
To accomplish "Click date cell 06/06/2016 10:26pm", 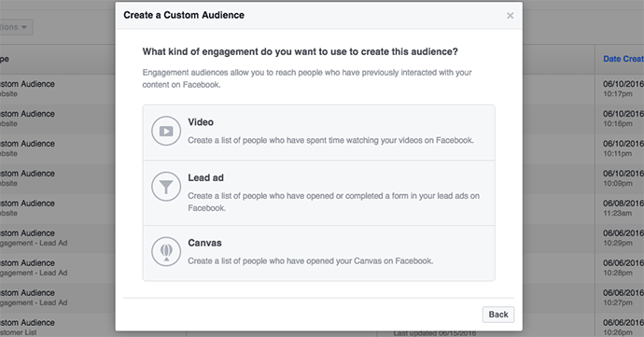I will point(623,327).
